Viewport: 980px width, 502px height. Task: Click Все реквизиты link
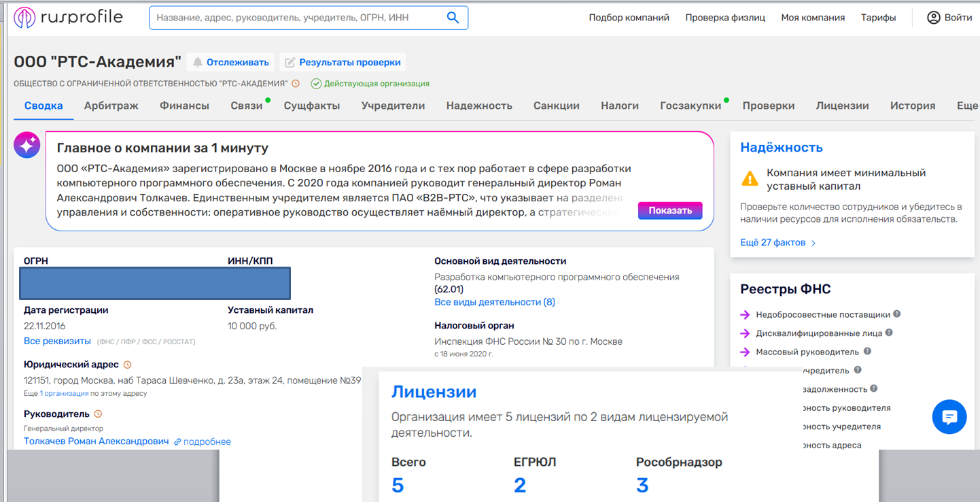click(57, 341)
